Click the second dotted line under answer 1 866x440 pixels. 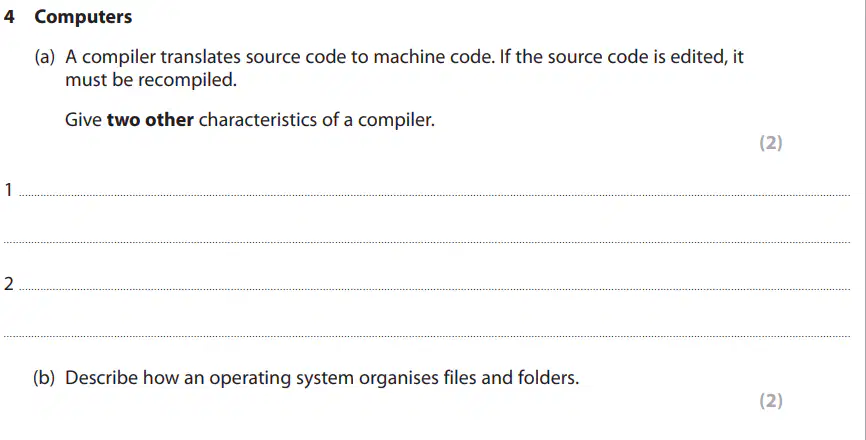click(x=427, y=242)
